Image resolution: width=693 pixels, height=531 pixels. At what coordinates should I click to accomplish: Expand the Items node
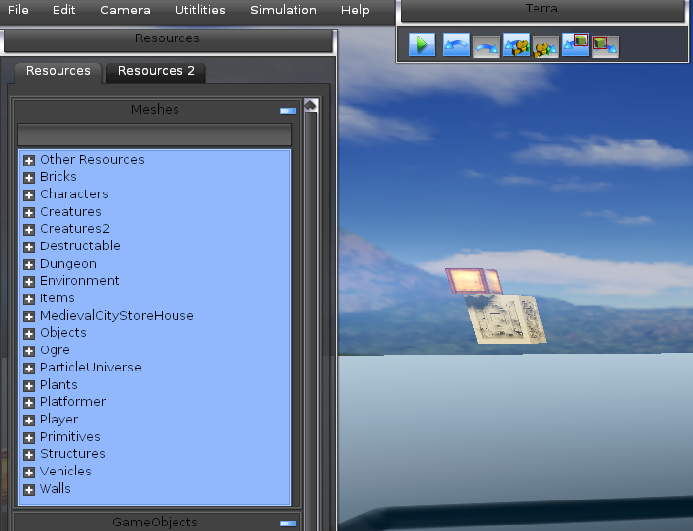coord(29,299)
